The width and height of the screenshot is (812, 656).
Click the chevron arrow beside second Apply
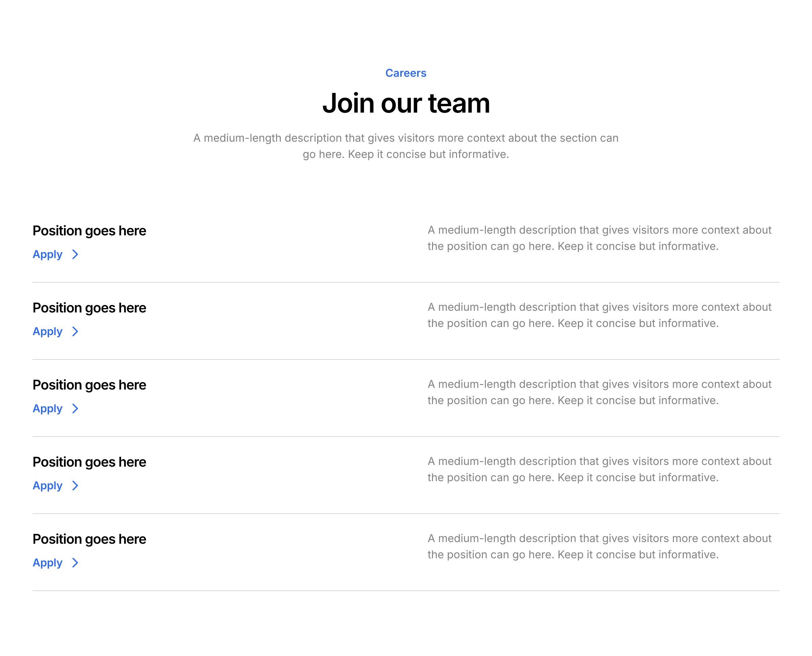click(x=75, y=331)
